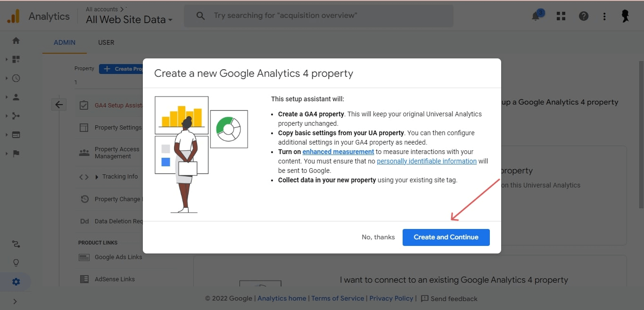Switch to the USER tab
This screenshot has width=644, height=310.
click(106, 42)
